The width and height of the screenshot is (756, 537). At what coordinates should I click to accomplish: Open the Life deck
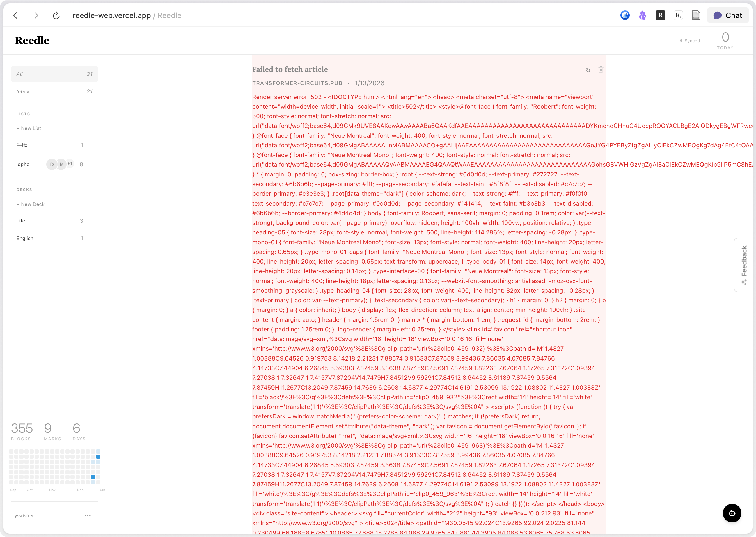[x=50, y=221]
